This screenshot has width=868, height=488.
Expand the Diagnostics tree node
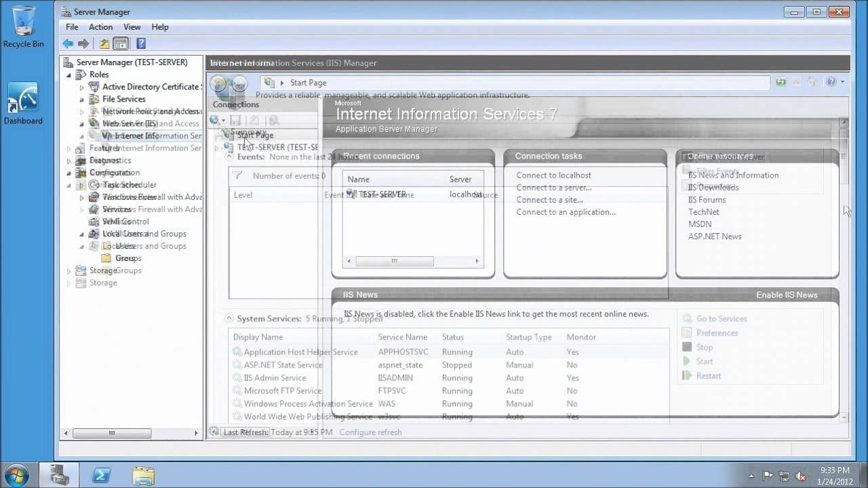pos(68,161)
